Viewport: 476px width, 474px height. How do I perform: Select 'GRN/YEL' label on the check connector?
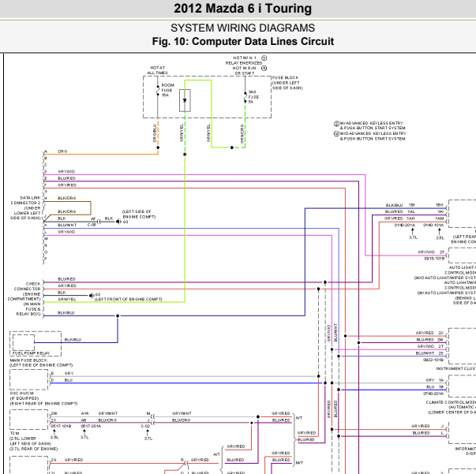pos(67,299)
